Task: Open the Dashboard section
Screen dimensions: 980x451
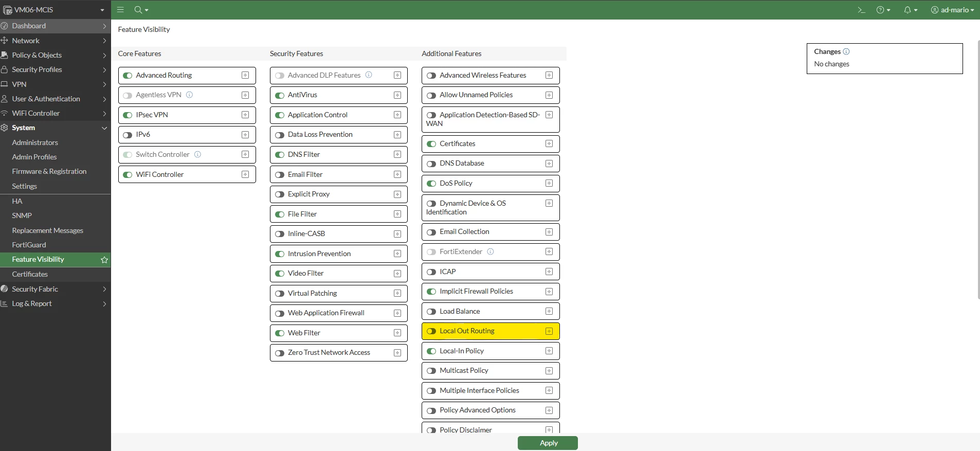Action: tap(56, 26)
